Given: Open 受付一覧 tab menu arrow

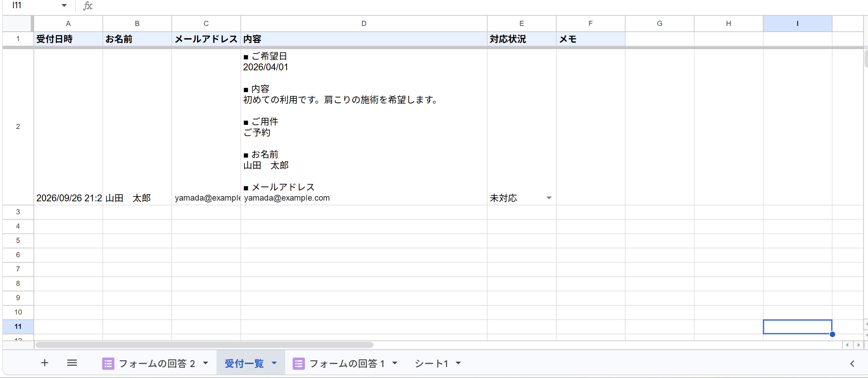Looking at the screenshot, I should [x=274, y=363].
